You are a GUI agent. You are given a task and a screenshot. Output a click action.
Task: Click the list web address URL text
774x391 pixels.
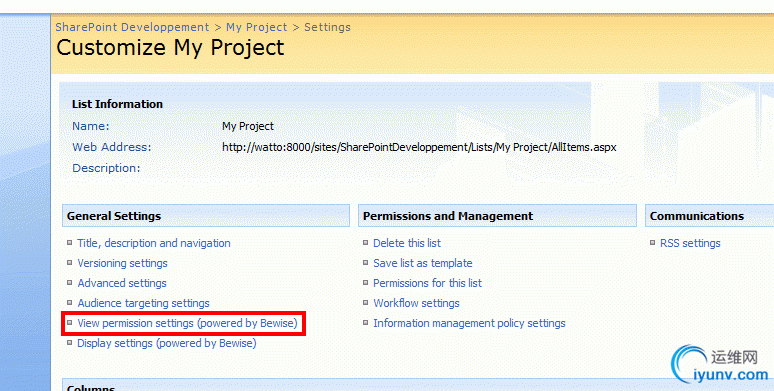[x=419, y=147]
